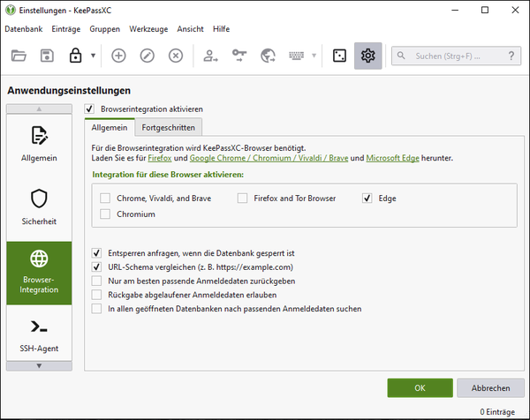Open the Firefox download link
Screen dimensions: 530x420
160,158
